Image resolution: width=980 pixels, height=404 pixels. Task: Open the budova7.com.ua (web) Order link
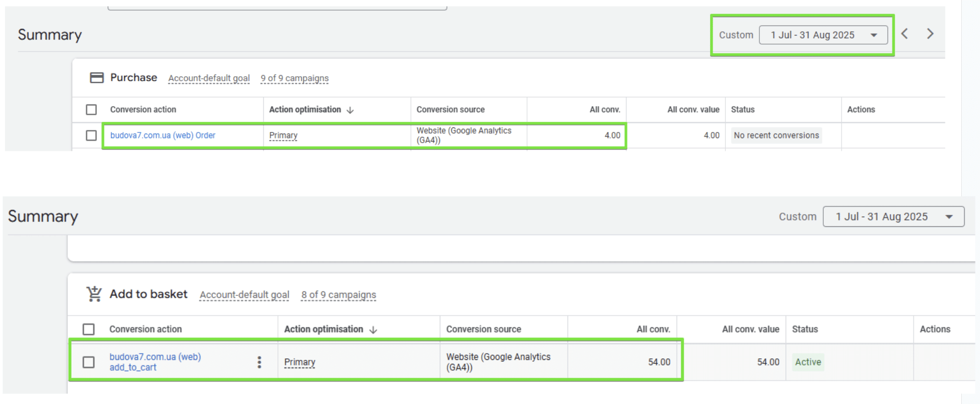coord(163,136)
